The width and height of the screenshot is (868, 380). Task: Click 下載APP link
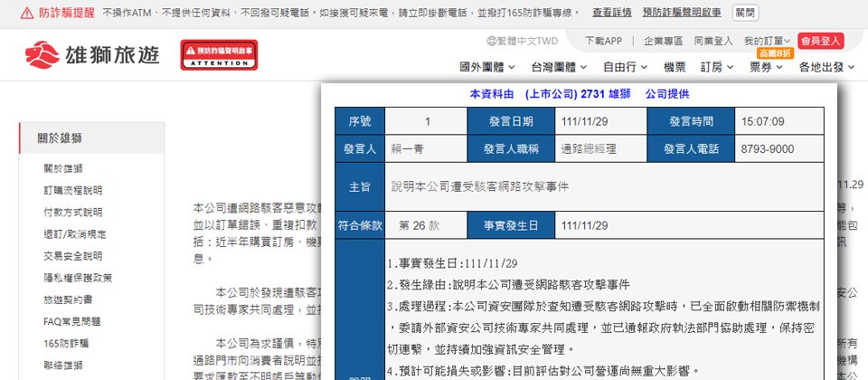603,41
